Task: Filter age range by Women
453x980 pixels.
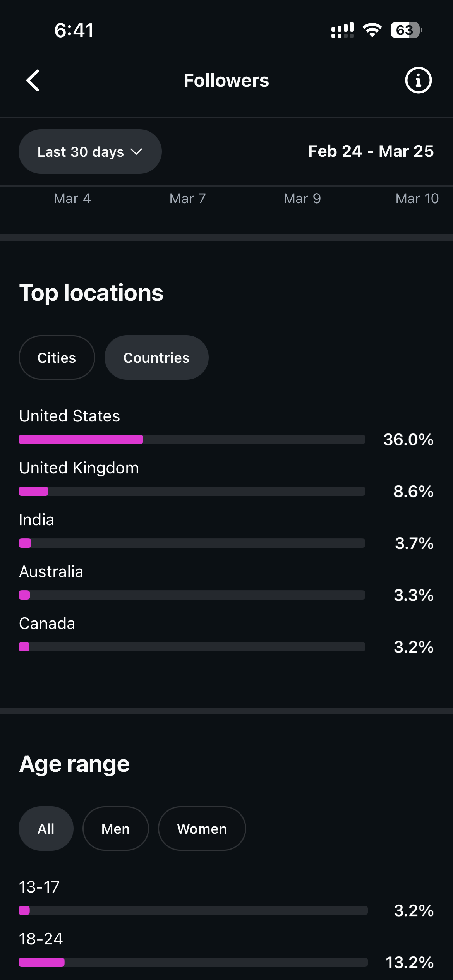Action: 202,829
